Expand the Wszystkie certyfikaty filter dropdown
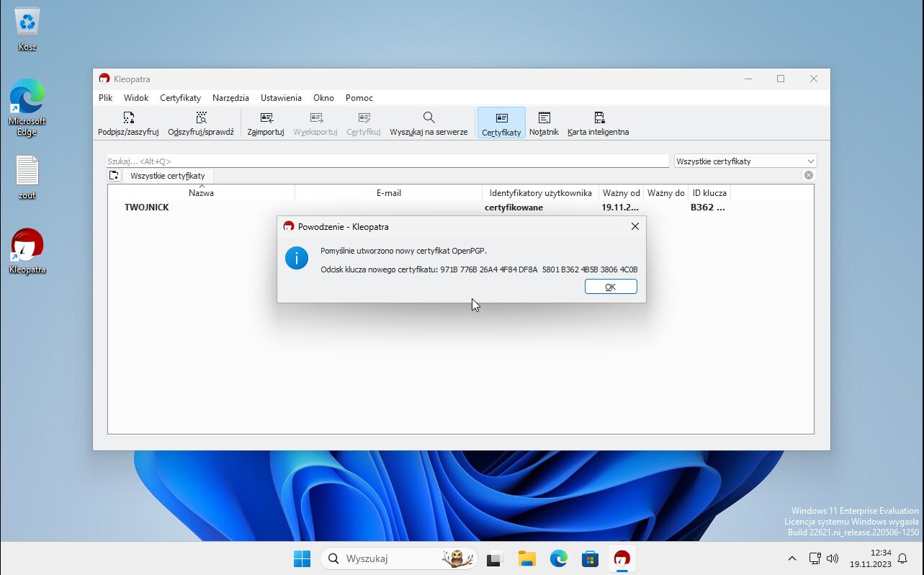Image resolution: width=924 pixels, height=575 pixels. click(x=745, y=161)
